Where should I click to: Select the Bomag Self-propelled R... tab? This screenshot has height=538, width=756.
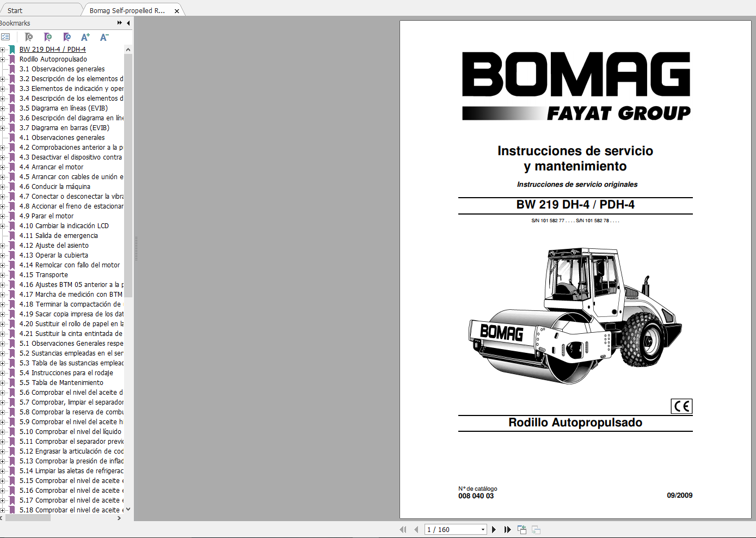point(127,10)
